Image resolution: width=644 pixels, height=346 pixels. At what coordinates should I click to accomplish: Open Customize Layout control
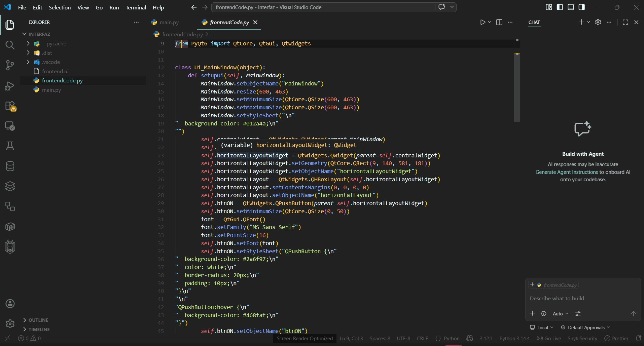[549, 7]
